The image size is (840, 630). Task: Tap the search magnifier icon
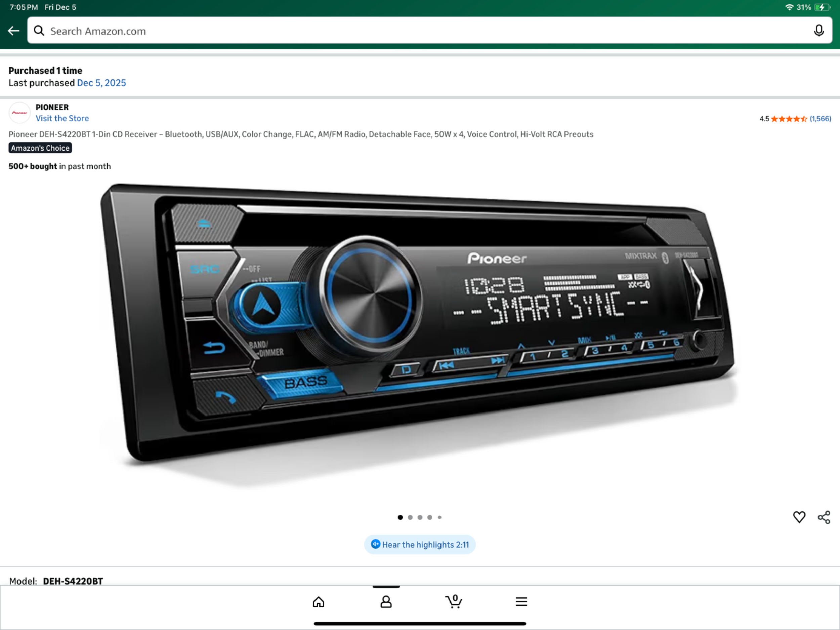click(x=39, y=31)
